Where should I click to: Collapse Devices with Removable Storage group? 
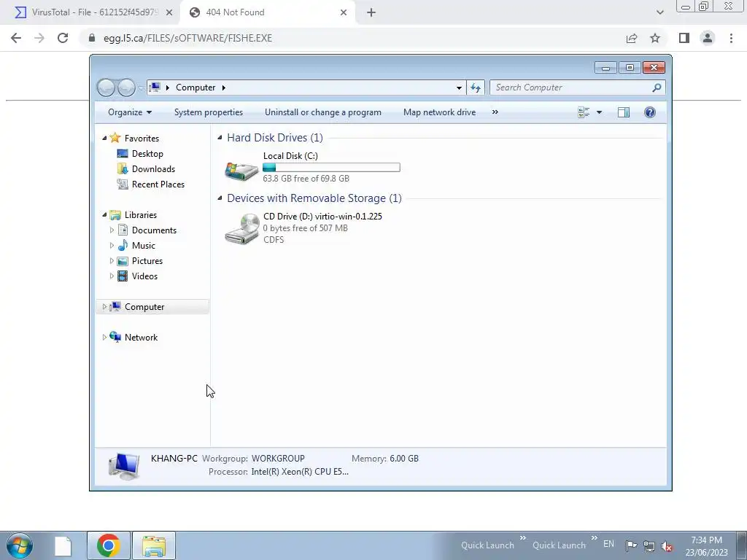click(220, 198)
